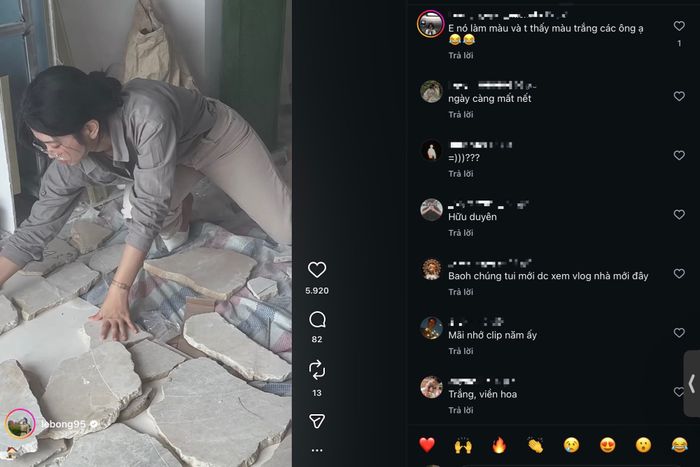Open the three-dot more options menu
700x467 pixels.
coord(317,450)
